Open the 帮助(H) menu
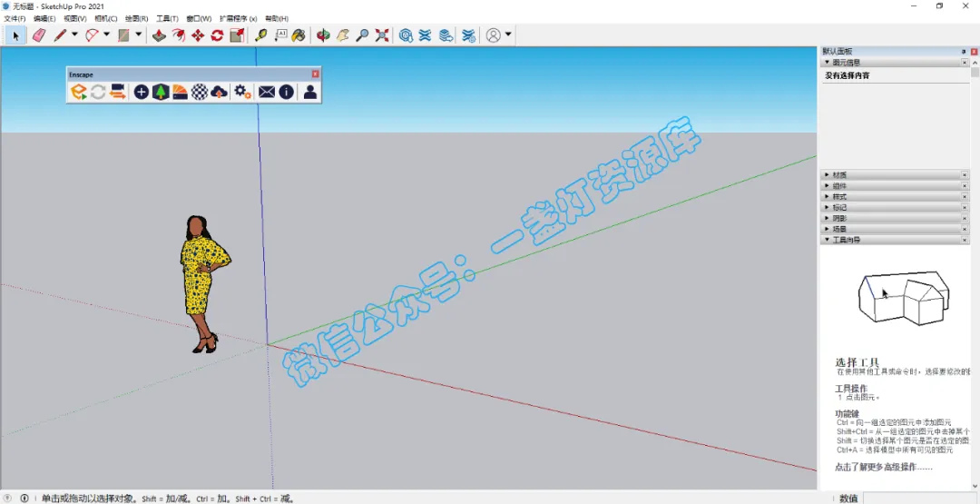Viewport: 980px width, 504px height. coord(277,19)
